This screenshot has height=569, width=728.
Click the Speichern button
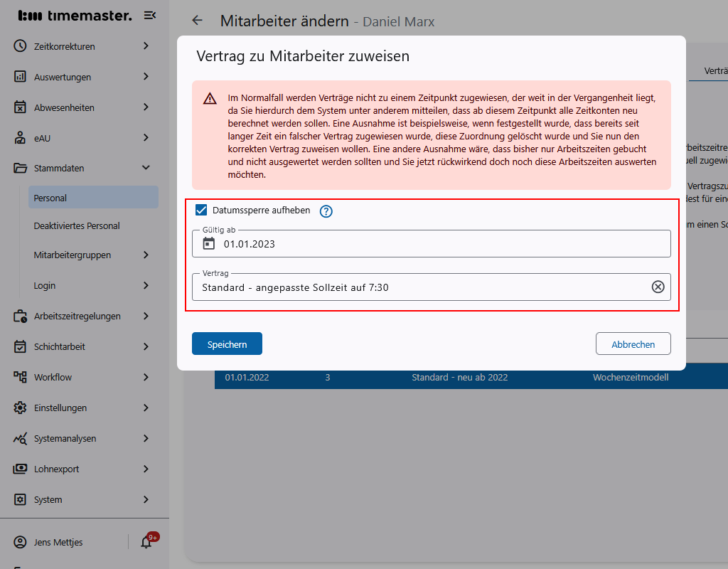coord(227,344)
